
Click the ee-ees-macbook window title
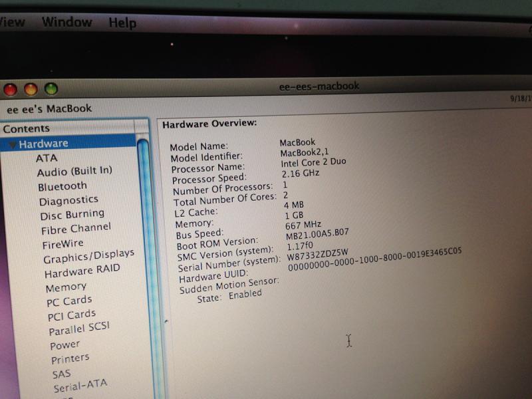point(319,86)
